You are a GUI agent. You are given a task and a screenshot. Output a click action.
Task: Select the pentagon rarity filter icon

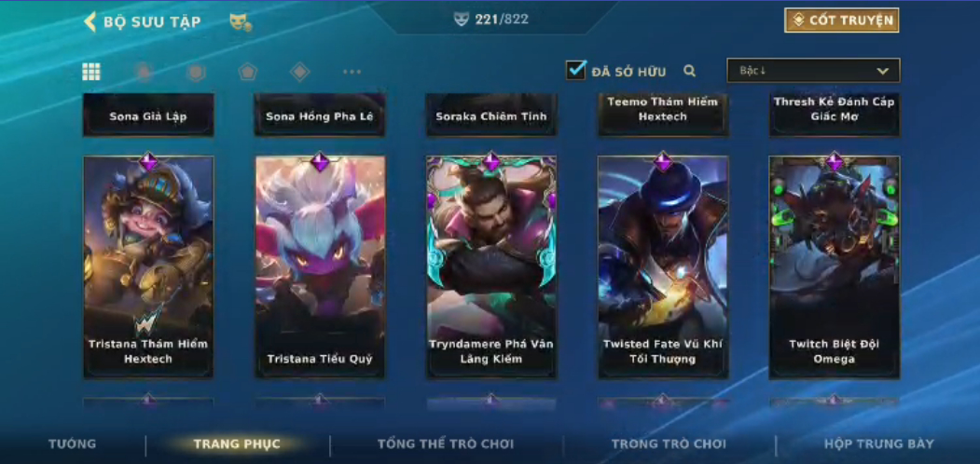tap(248, 72)
